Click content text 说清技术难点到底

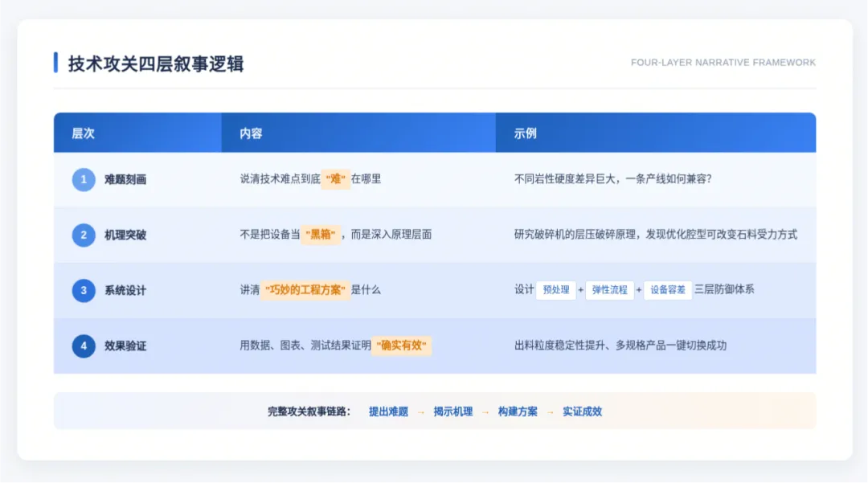coord(280,178)
